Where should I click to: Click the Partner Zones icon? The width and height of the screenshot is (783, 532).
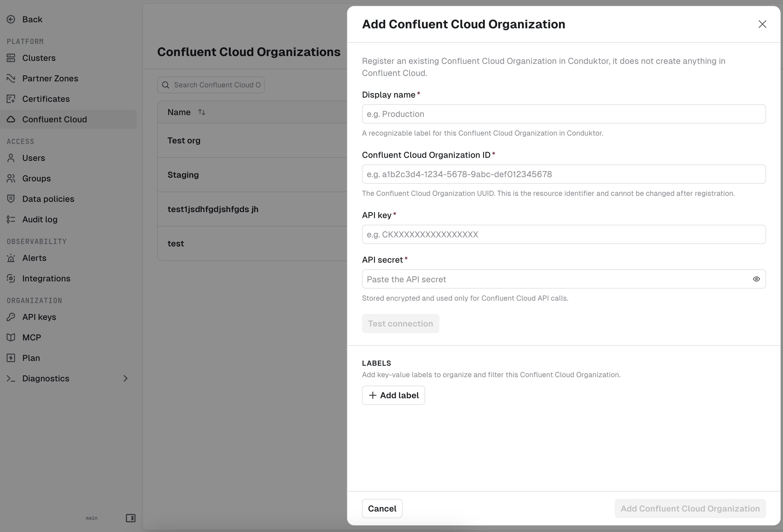tap(11, 79)
